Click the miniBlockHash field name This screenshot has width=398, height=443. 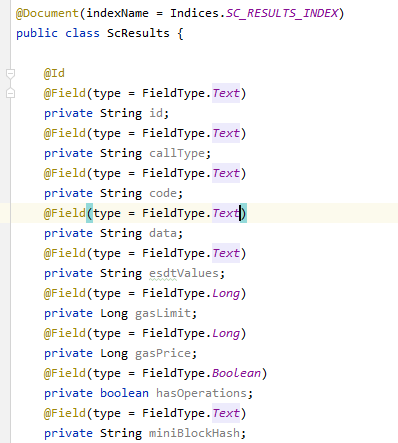[x=194, y=433]
